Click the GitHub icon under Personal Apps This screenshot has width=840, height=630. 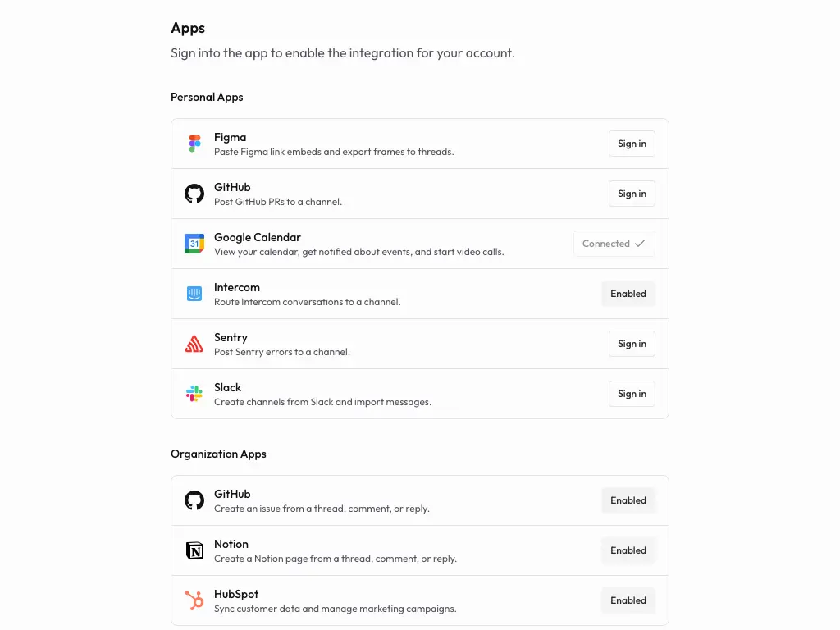(x=194, y=194)
